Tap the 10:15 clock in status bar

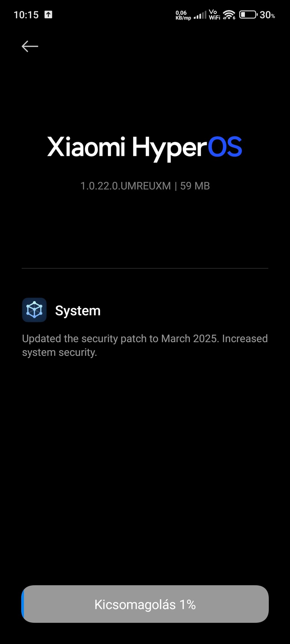point(26,15)
